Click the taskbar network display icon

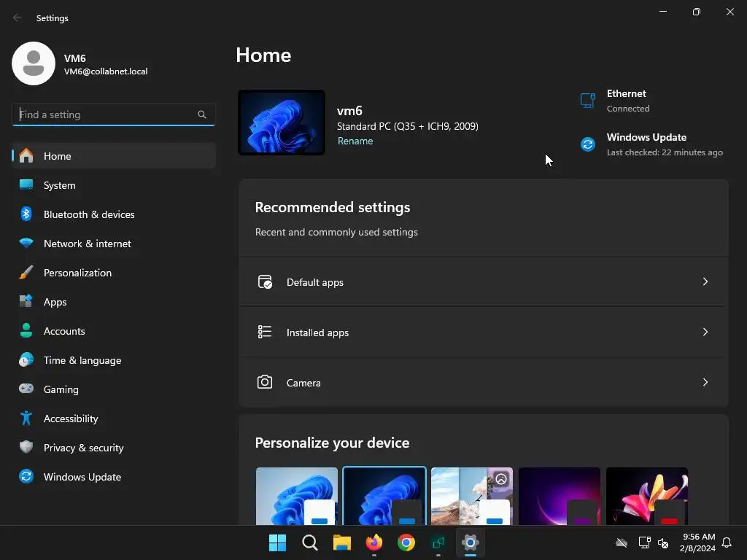(x=644, y=542)
